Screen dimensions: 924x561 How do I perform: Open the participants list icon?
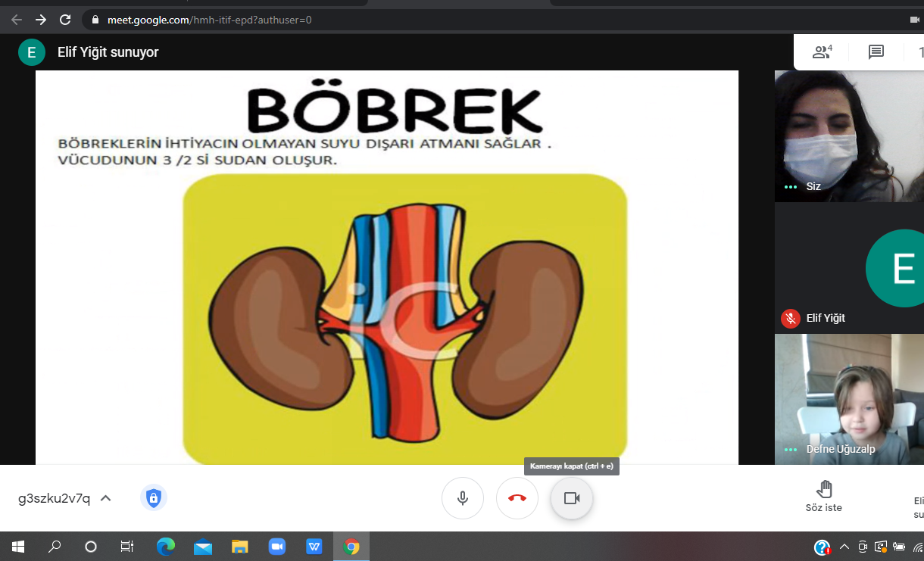click(x=822, y=52)
